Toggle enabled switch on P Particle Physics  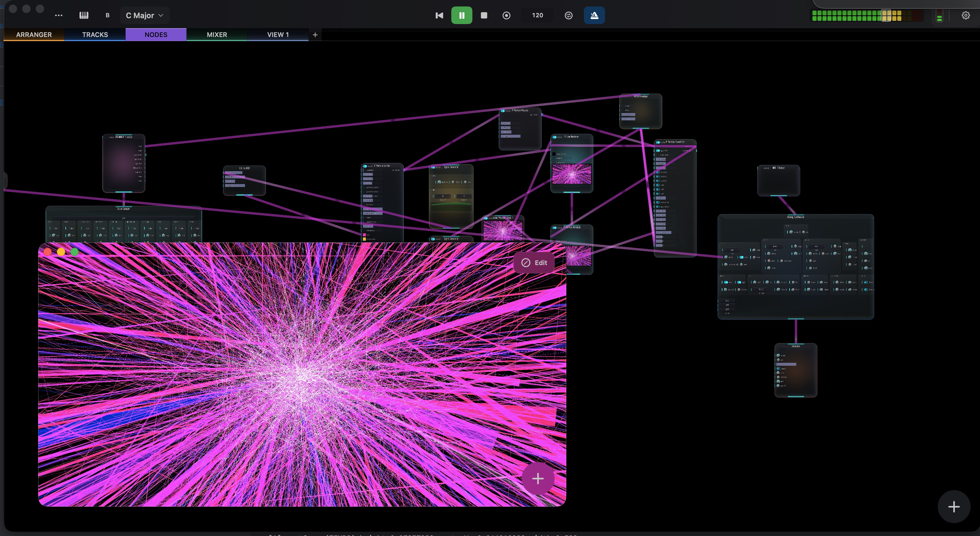[x=503, y=111]
